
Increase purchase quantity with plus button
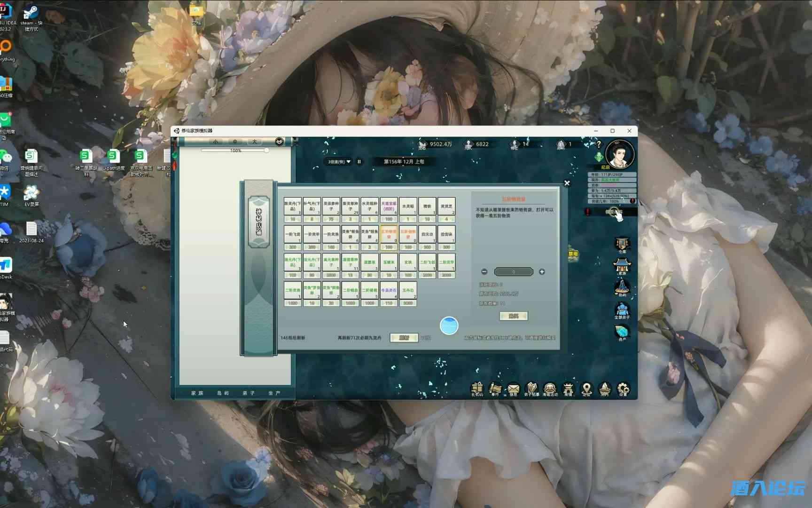coord(542,272)
